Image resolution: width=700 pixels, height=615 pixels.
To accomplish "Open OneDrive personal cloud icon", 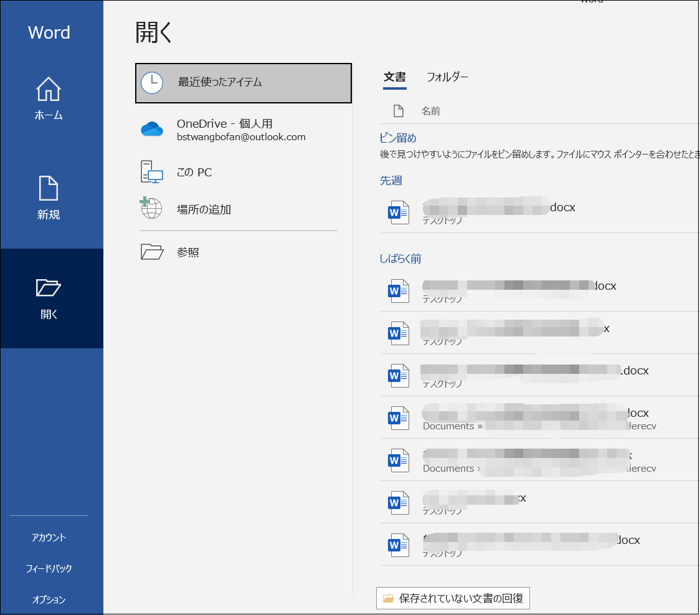I will tap(152, 130).
